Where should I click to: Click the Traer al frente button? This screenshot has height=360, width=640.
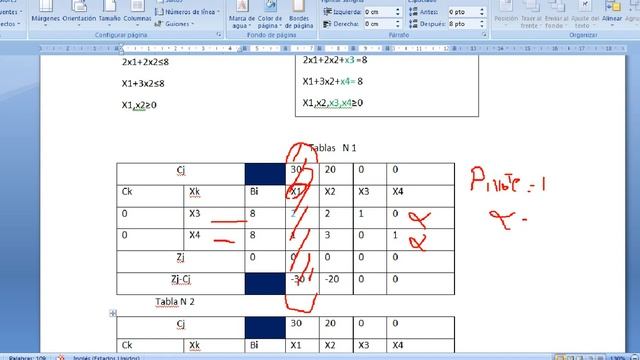tap(531, 14)
